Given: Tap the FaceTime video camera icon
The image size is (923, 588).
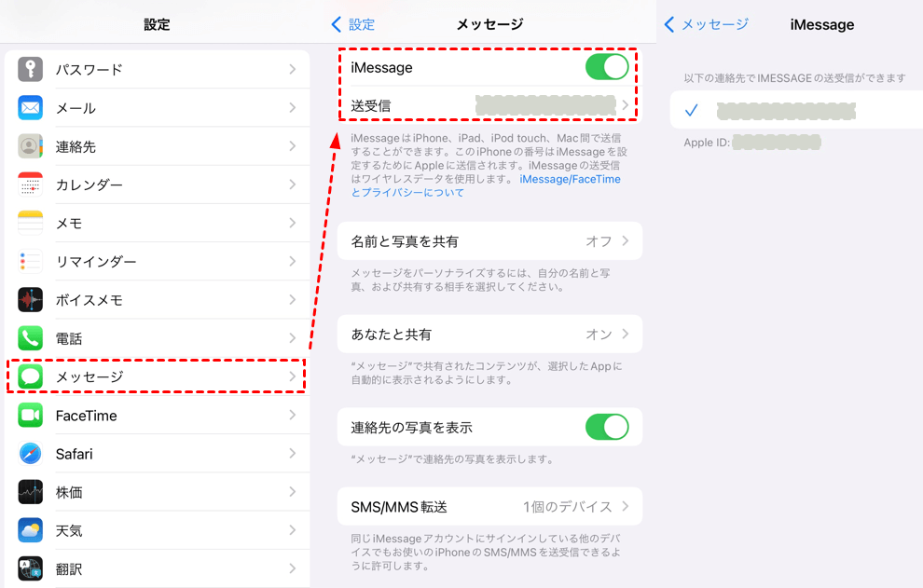Looking at the screenshot, I should (x=31, y=416).
